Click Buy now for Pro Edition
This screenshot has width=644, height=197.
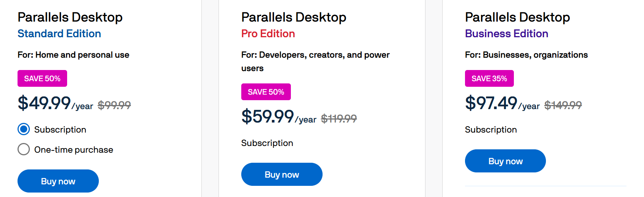pos(282,174)
